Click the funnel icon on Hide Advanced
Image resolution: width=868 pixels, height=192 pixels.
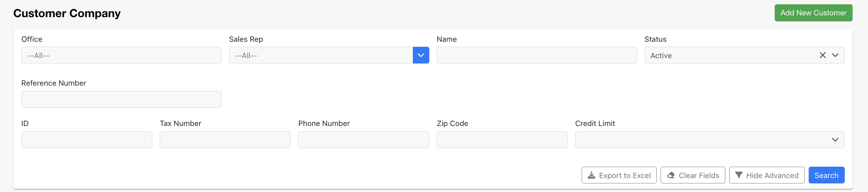point(739,175)
